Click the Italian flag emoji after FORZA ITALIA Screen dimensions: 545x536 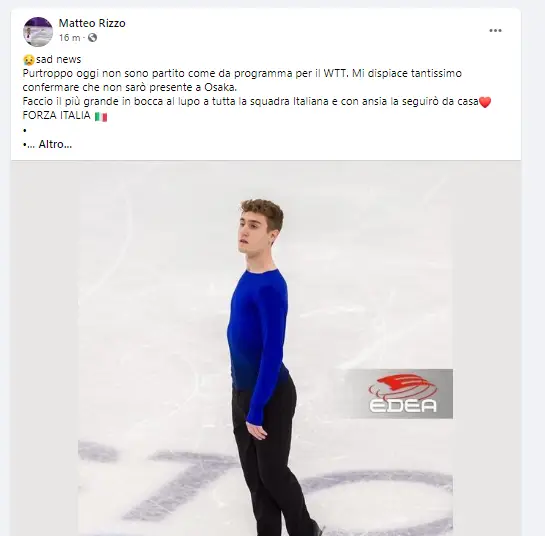point(101,116)
